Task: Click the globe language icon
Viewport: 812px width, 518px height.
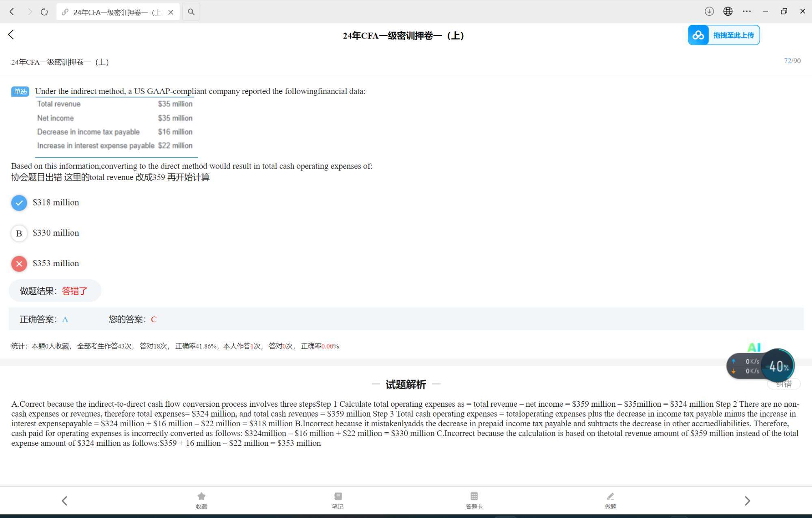Action: 728,11
